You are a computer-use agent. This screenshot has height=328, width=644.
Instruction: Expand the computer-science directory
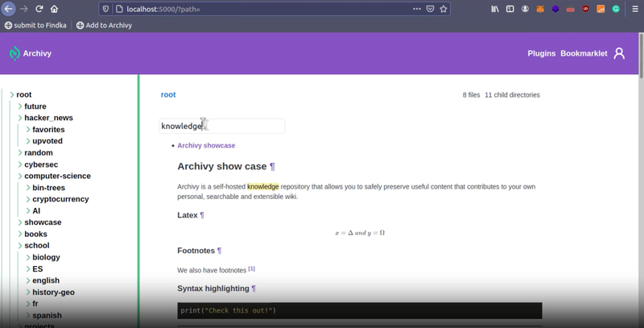tap(19, 176)
